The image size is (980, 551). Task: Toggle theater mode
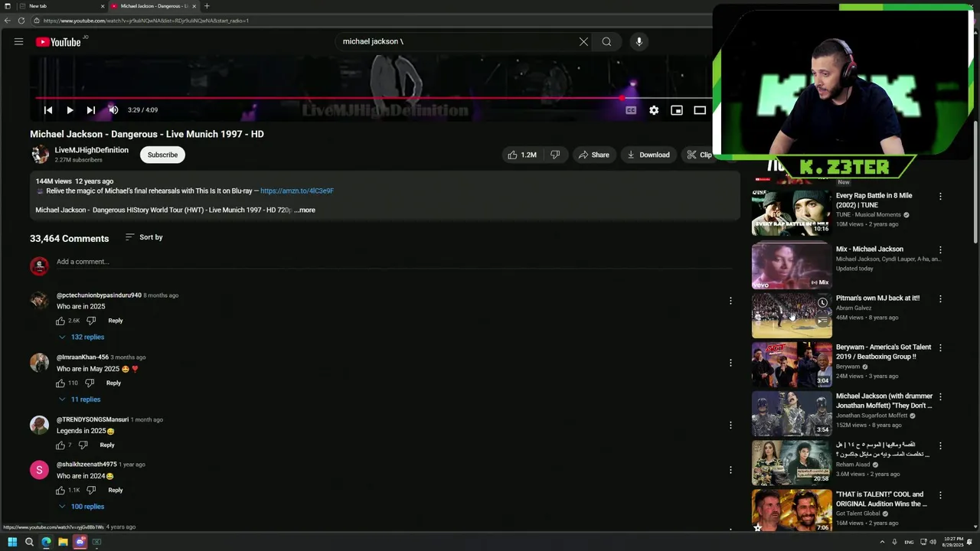(700, 110)
